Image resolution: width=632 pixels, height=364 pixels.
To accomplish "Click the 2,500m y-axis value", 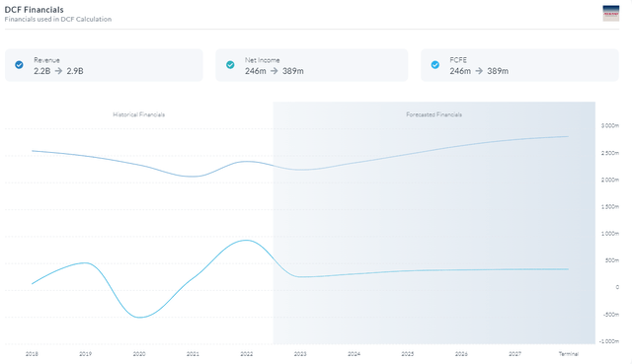I will [x=610, y=153].
